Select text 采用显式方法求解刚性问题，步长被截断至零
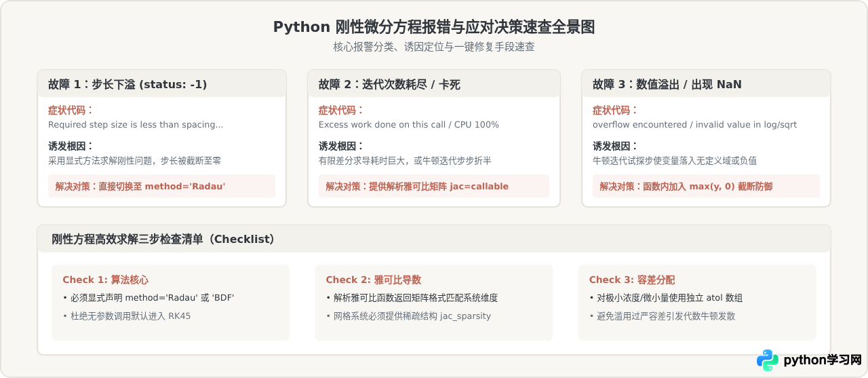Viewport: 868px width, 378px height. click(135, 161)
